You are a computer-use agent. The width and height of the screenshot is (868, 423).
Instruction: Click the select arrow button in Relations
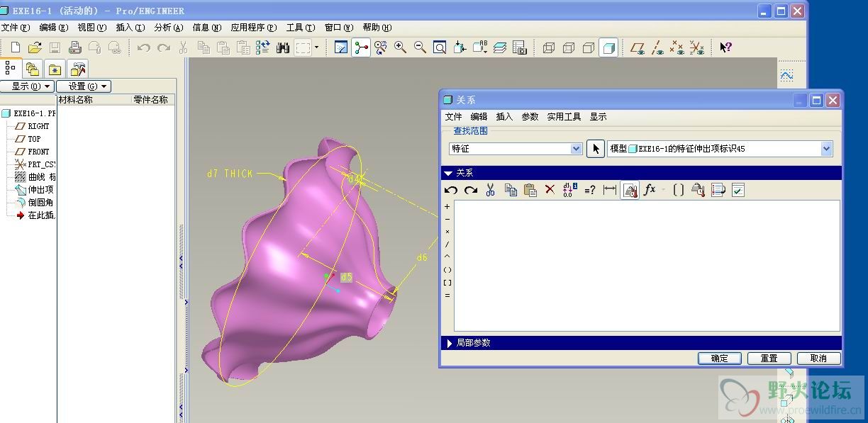pyautogui.click(x=596, y=149)
